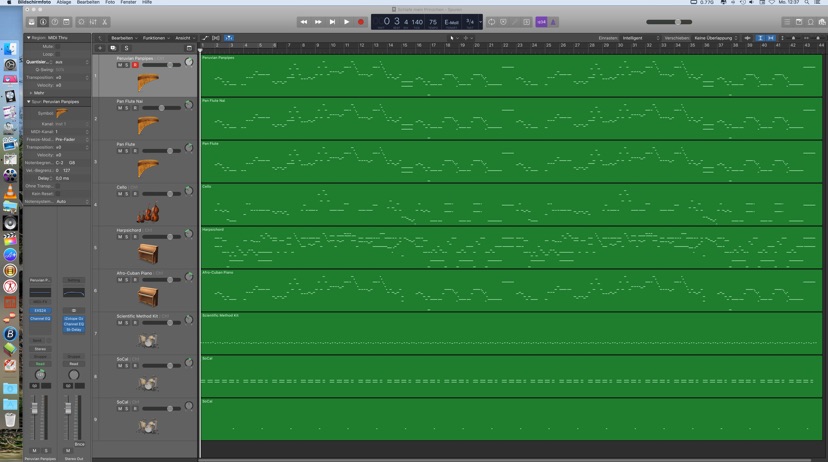Open the Loop Browser button
828x462 pixels.
tap(811, 22)
